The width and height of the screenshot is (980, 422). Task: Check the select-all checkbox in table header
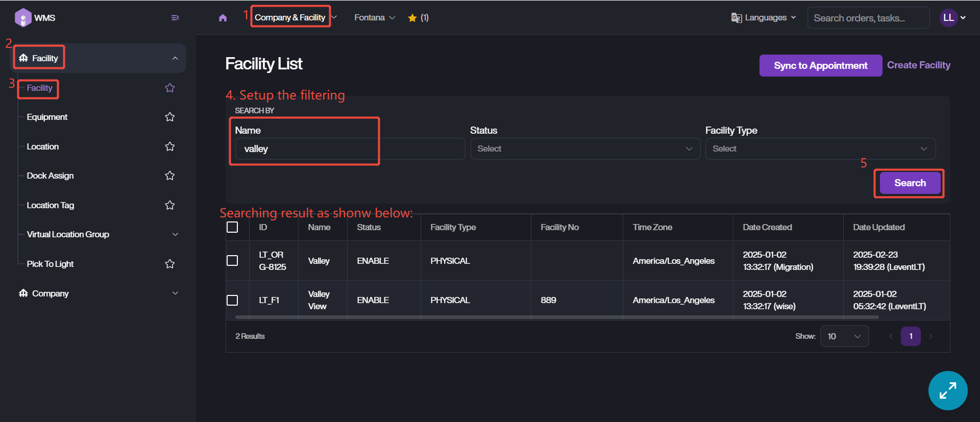pos(232,227)
